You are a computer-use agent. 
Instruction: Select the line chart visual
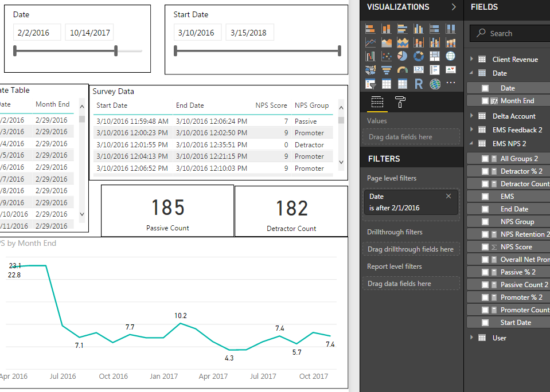(370, 42)
